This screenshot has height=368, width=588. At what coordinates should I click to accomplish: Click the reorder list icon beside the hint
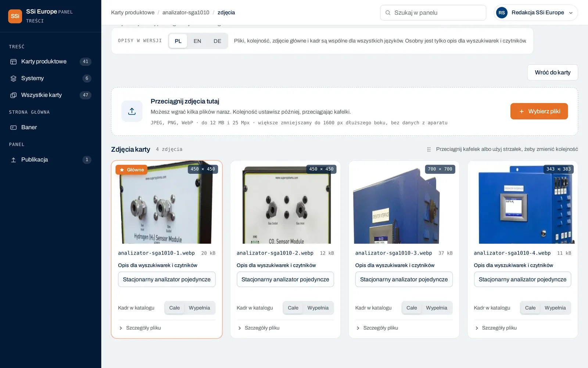click(429, 149)
